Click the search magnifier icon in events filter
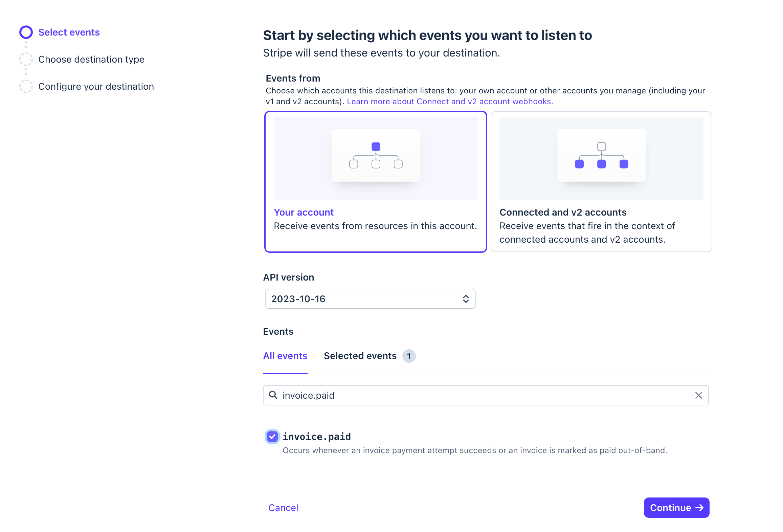The width and height of the screenshot is (783, 532). click(273, 395)
